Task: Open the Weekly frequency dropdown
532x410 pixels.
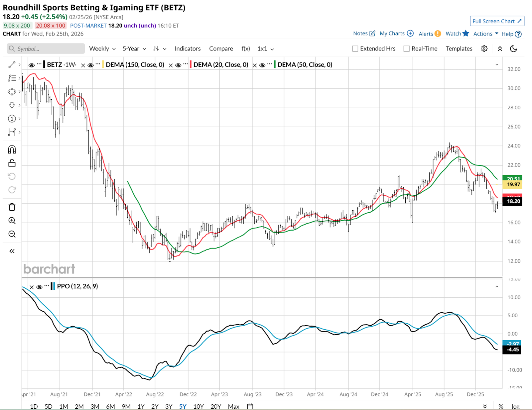Action: point(102,49)
